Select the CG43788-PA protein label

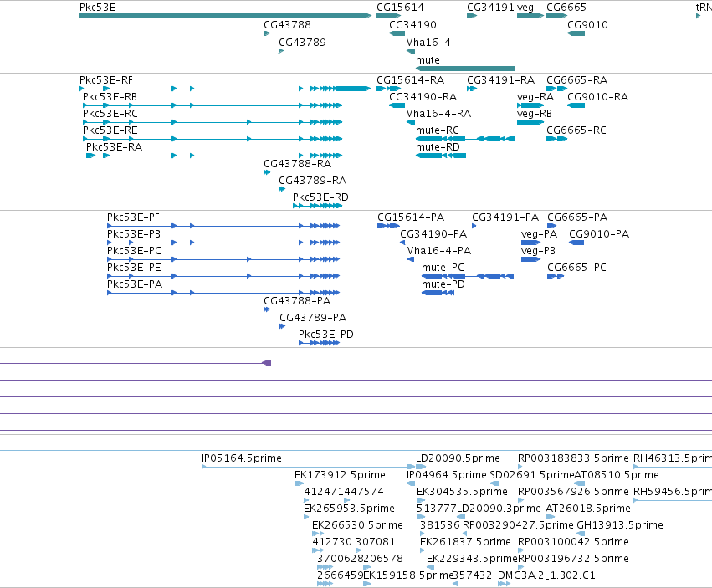(297, 300)
